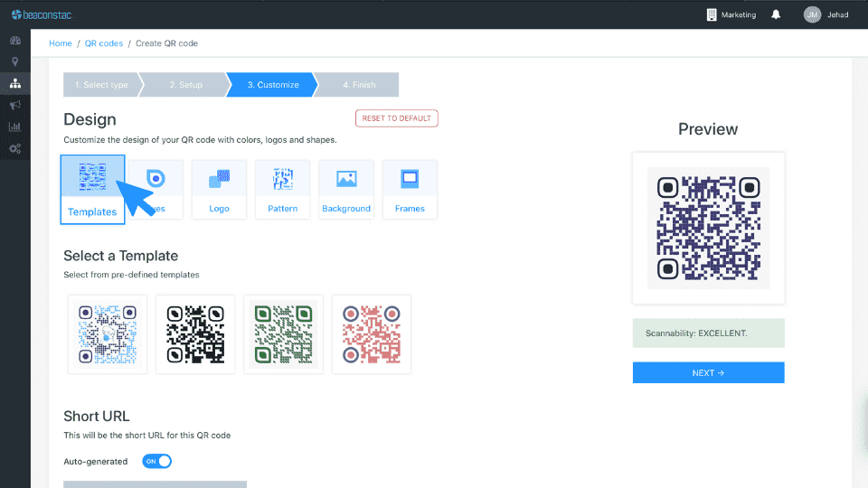Click the Short URL heading

[97, 416]
